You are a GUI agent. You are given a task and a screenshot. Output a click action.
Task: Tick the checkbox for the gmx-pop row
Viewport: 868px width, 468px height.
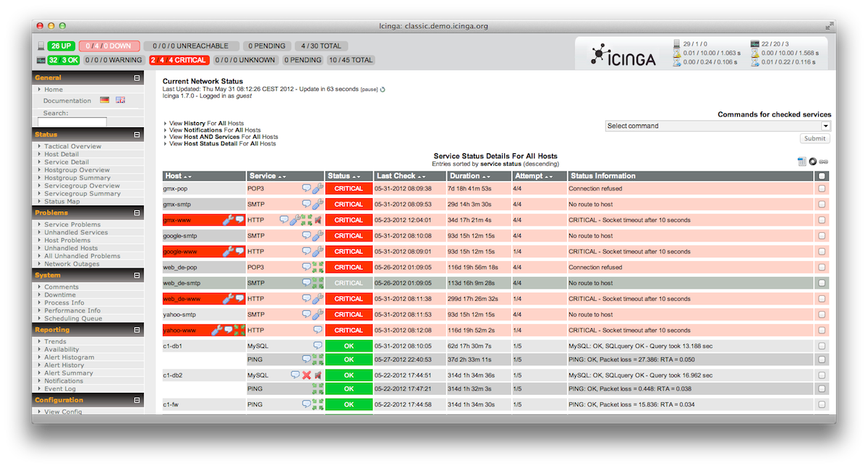tap(821, 189)
